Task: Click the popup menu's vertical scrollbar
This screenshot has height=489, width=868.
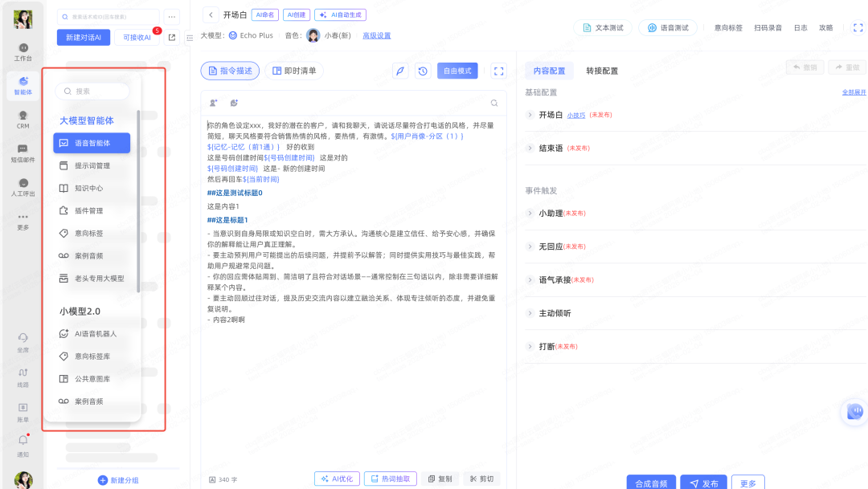Action: click(138, 201)
